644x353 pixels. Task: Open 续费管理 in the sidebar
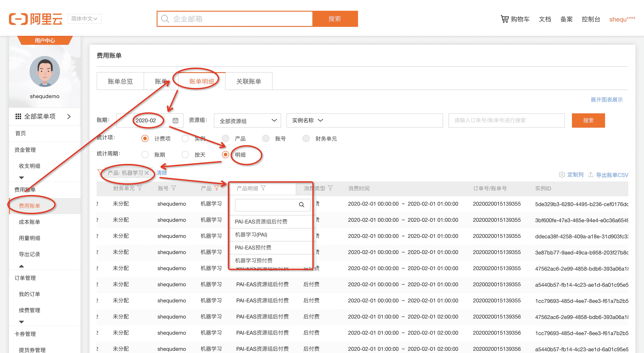[x=30, y=310]
